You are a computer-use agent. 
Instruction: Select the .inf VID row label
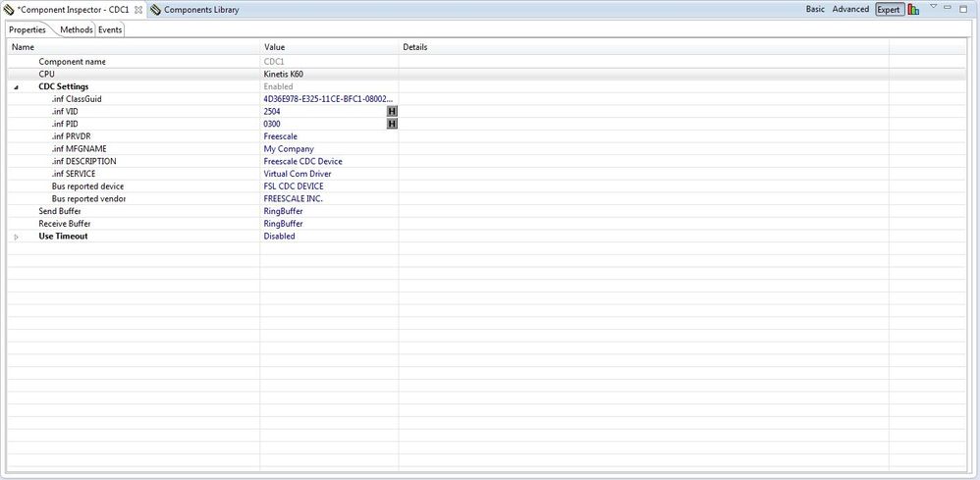(65, 111)
